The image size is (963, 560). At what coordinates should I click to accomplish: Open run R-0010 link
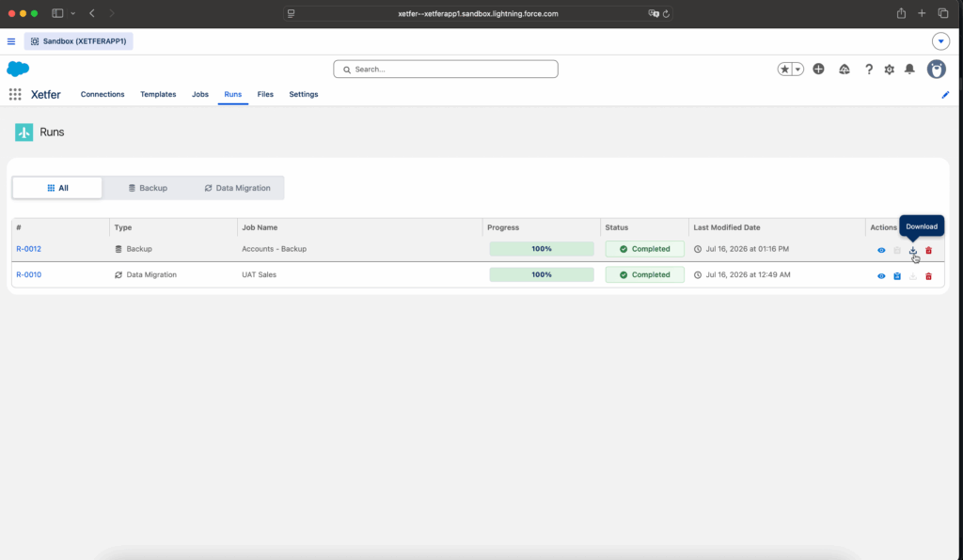[x=29, y=274]
